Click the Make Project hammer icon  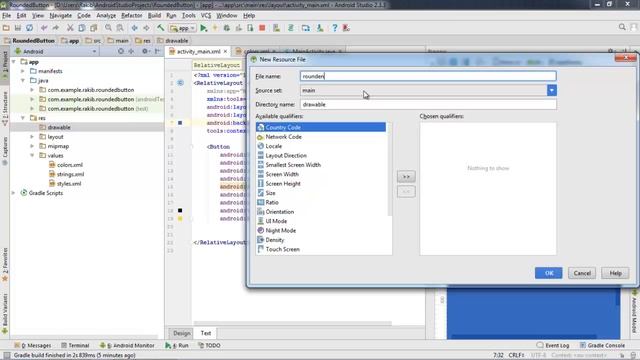pyautogui.click(x=160, y=28)
